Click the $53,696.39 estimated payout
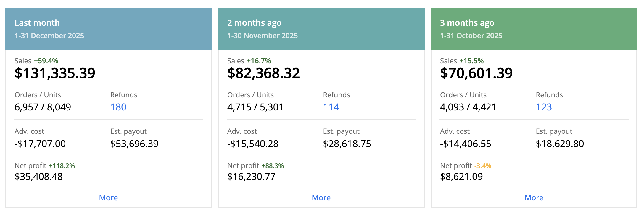This screenshot has width=644, height=219. [x=134, y=144]
